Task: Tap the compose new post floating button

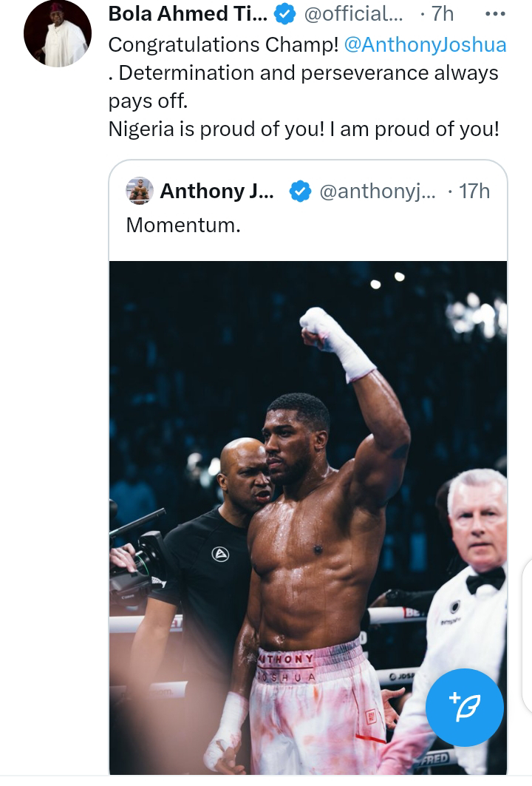Action: (465, 708)
